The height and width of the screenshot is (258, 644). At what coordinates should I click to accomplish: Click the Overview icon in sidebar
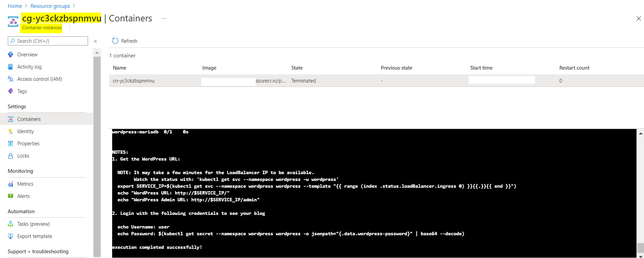coord(11,55)
